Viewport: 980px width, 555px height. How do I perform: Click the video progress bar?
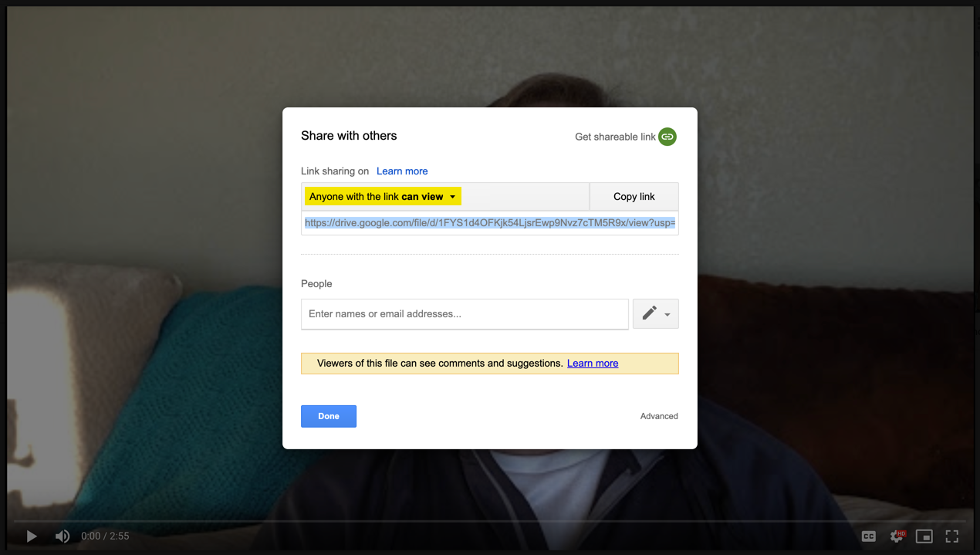pos(490,521)
